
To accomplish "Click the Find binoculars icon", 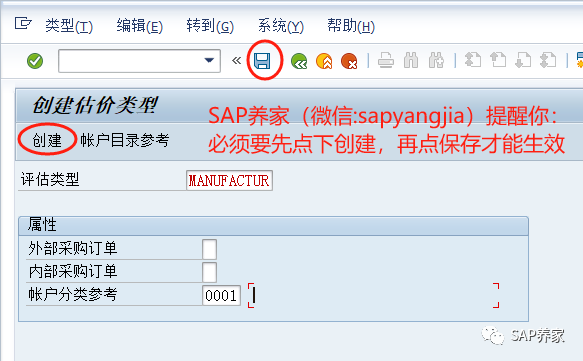I will coord(411,61).
